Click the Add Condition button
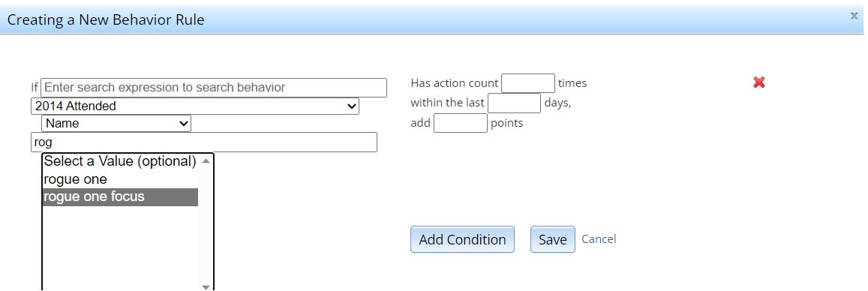Screen dimensions: 868x291 point(462,239)
